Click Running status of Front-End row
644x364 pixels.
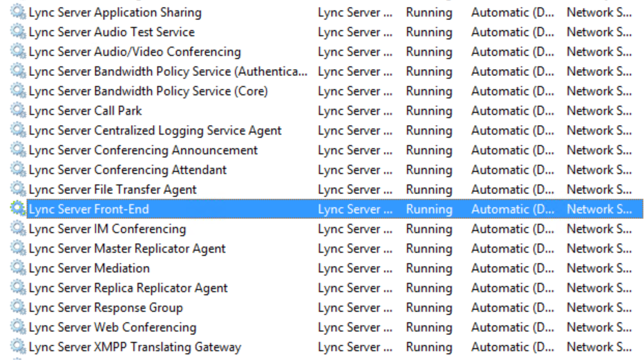[x=429, y=209]
